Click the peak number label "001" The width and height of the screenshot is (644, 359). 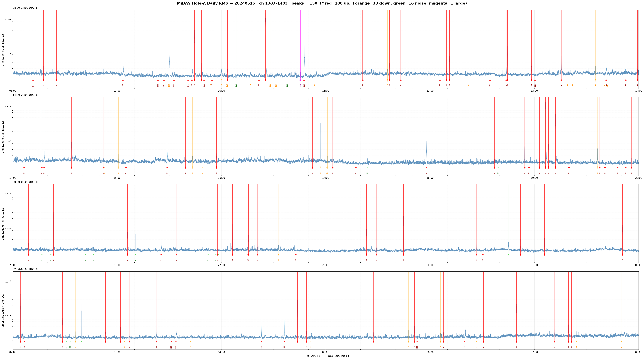tap(44, 85)
